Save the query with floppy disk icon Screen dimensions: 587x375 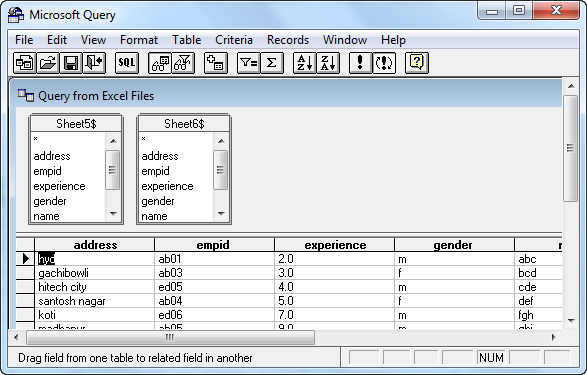tap(71, 62)
